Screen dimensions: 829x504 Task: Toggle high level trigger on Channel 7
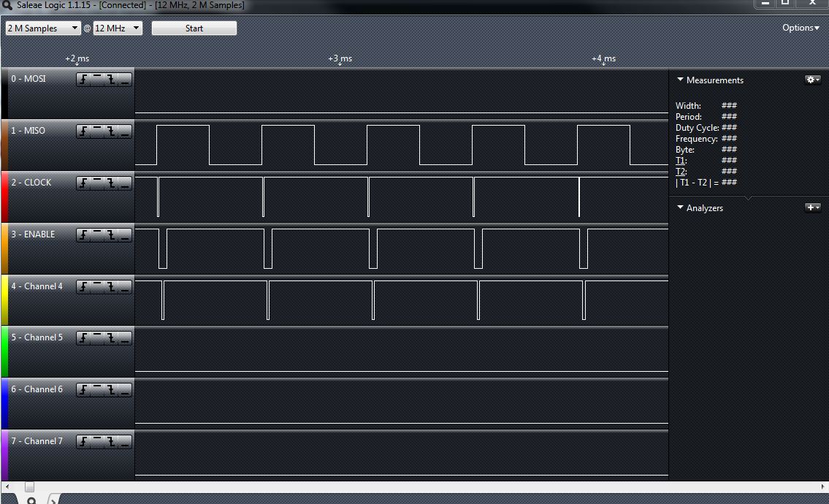(97, 442)
